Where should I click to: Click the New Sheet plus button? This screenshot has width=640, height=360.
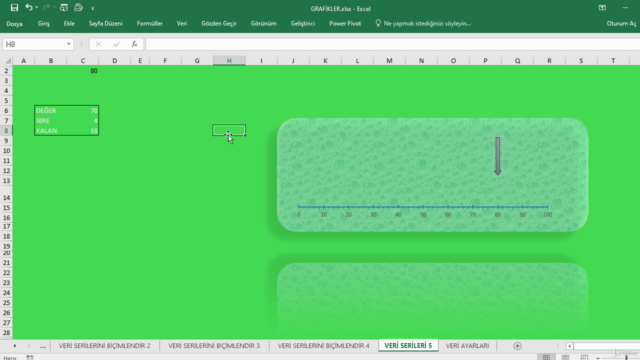(517, 346)
